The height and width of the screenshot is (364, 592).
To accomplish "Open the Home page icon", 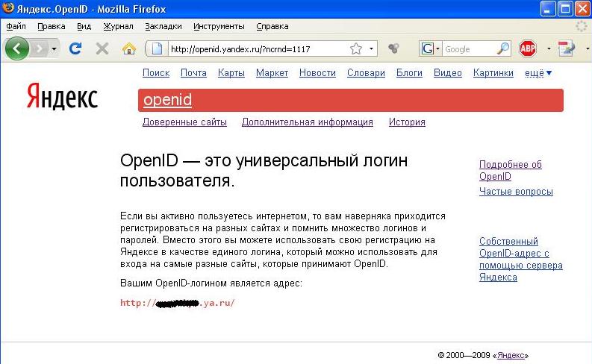I will coord(128,48).
